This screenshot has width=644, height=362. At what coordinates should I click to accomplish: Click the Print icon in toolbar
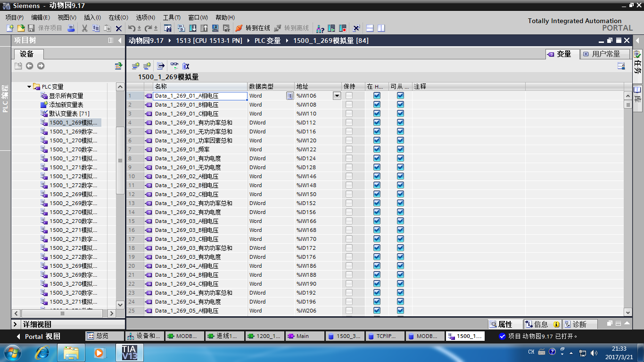(x=71, y=28)
